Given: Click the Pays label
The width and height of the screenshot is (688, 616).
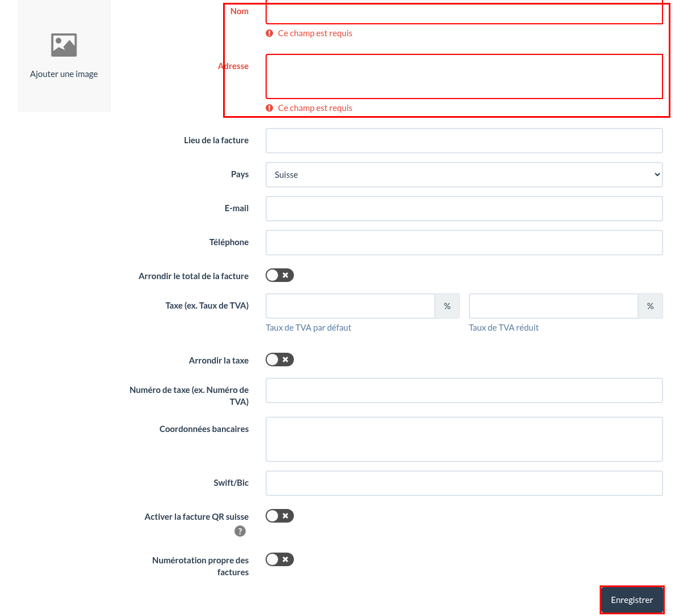Looking at the screenshot, I should click(240, 174).
